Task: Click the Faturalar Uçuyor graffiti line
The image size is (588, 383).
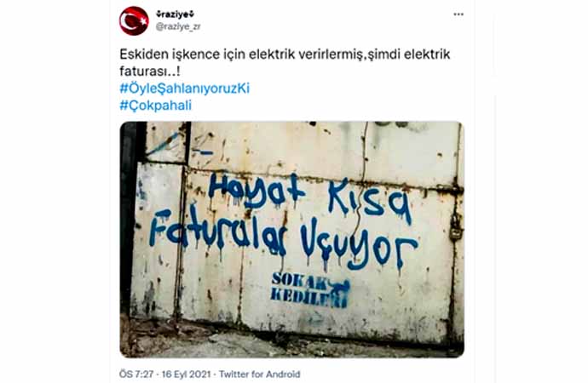Action: (284, 240)
